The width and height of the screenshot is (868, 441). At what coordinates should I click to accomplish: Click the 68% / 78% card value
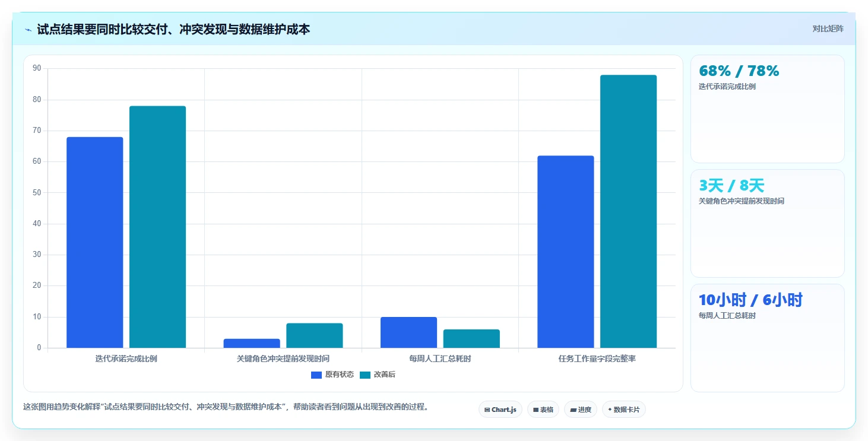pos(739,71)
